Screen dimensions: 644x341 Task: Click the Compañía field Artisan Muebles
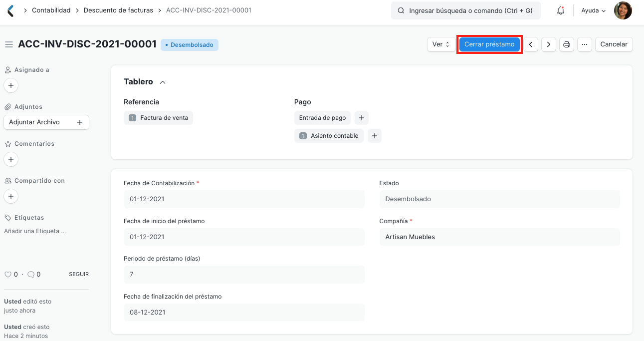pyautogui.click(x=499, y=237)
